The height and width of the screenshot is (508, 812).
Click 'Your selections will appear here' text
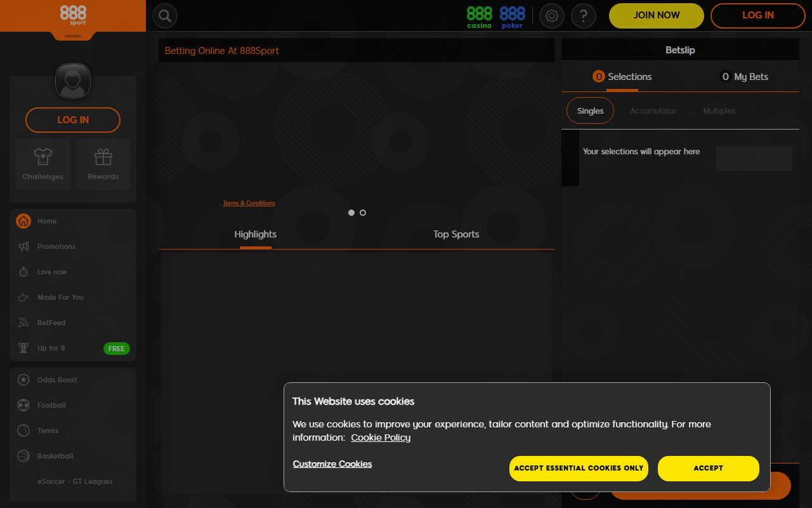click(641, 152)
